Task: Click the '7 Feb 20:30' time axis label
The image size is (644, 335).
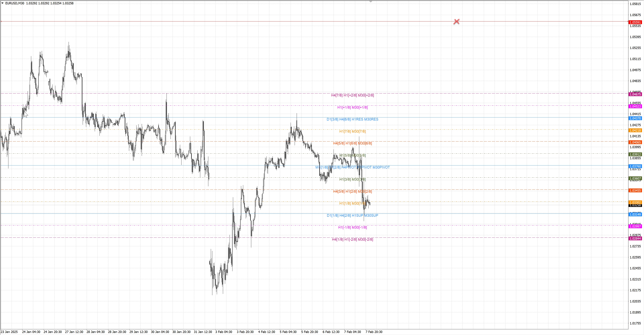Action: (374, 332)
